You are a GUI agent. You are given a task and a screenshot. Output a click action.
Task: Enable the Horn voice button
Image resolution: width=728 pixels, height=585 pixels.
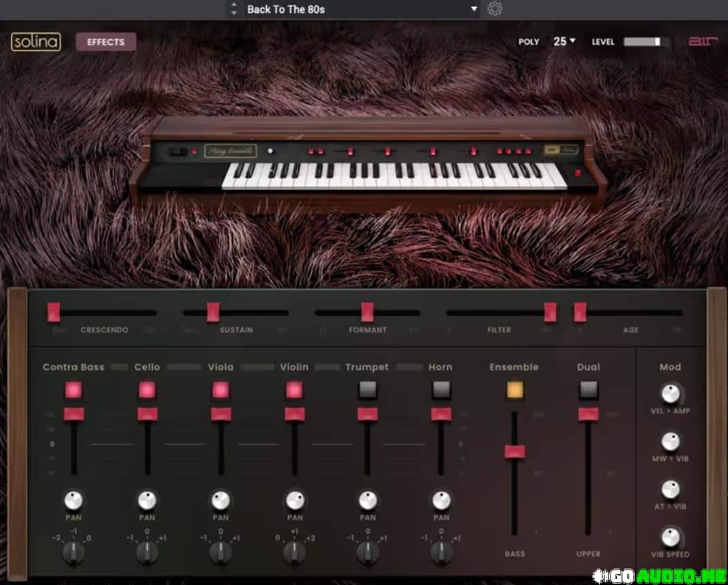tap(441, 390)
